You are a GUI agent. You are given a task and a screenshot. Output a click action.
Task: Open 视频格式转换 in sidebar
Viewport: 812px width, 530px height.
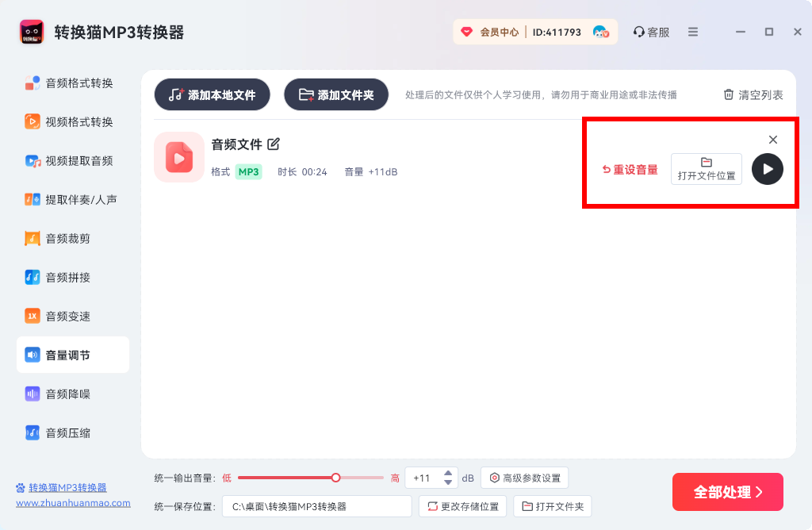(x=69, y=121)
